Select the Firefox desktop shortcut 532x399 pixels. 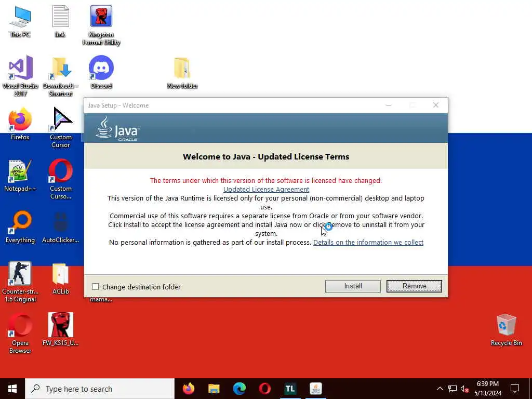coord(20,124)
